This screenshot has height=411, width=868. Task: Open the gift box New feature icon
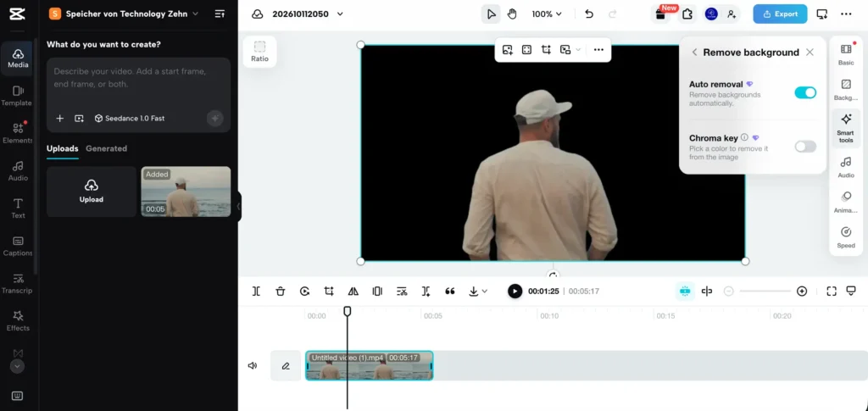point(660,14)
